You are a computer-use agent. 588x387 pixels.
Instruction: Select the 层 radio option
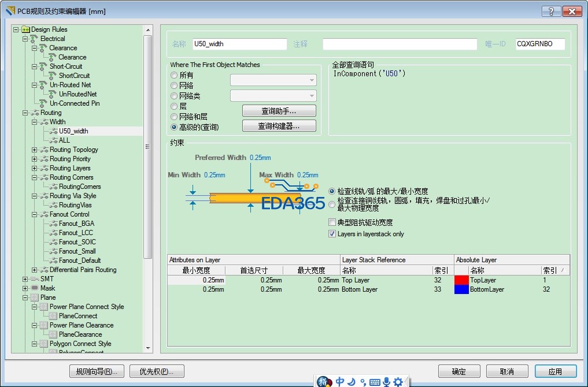click(174, 106)
